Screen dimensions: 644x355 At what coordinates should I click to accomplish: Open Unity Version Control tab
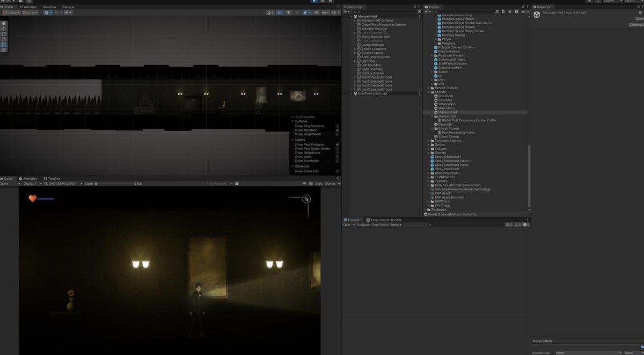[384, 220]
